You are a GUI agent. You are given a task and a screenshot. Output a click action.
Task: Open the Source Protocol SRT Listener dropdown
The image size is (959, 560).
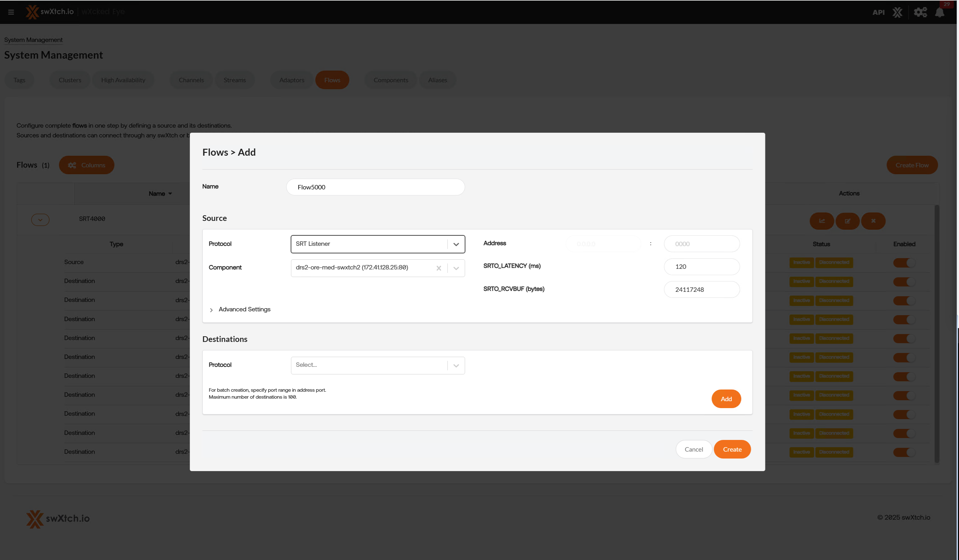point(377,244)
